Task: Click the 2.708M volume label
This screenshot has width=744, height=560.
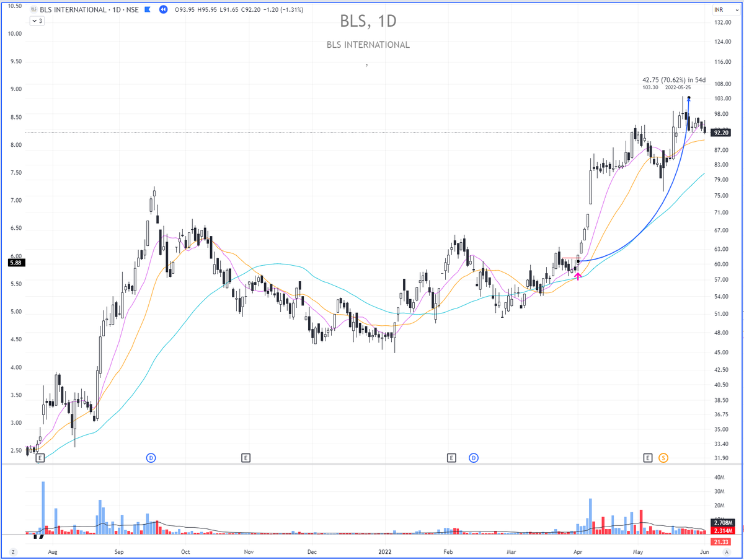Action: (x=723, y=523)
